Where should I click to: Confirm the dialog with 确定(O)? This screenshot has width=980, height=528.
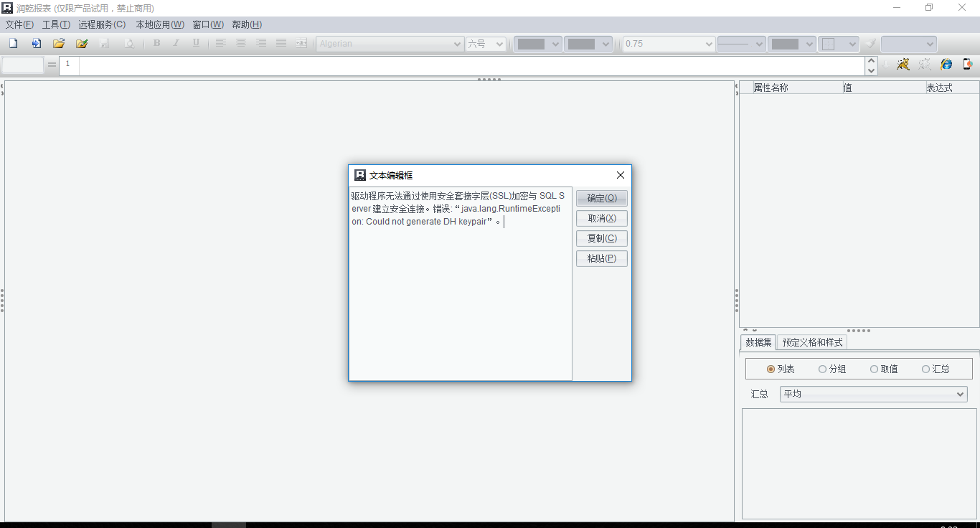tap(602, 198)
